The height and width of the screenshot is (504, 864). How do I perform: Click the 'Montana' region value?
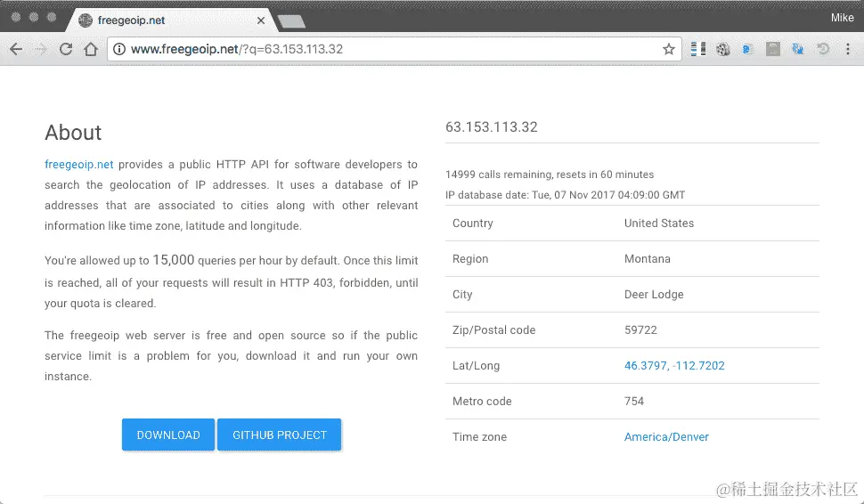click(x=648, y=259)
